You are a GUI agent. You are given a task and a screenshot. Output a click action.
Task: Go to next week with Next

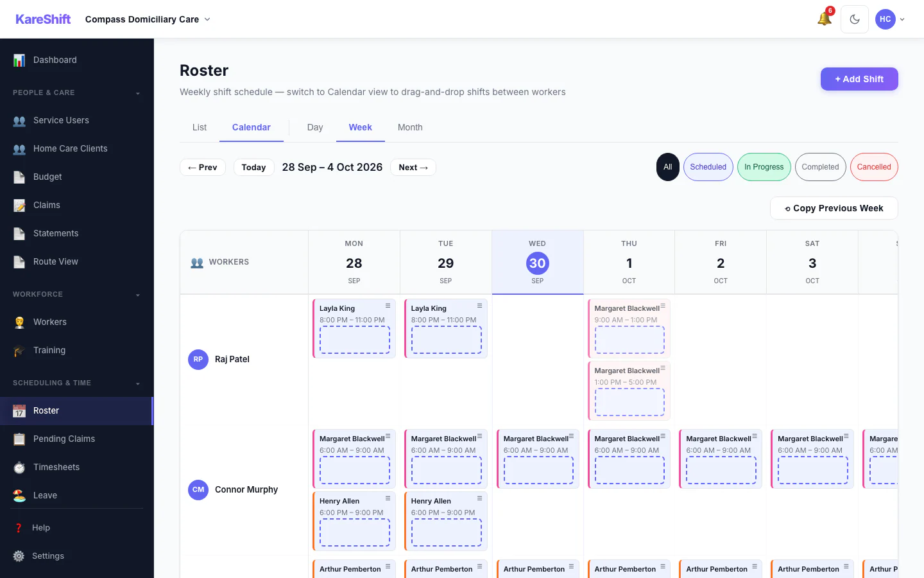click(x=413, y=167)
